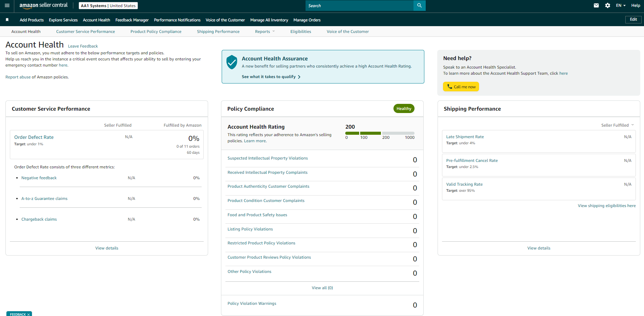Open Feedback Manager
644x316 pixels.
pos(132,20)
